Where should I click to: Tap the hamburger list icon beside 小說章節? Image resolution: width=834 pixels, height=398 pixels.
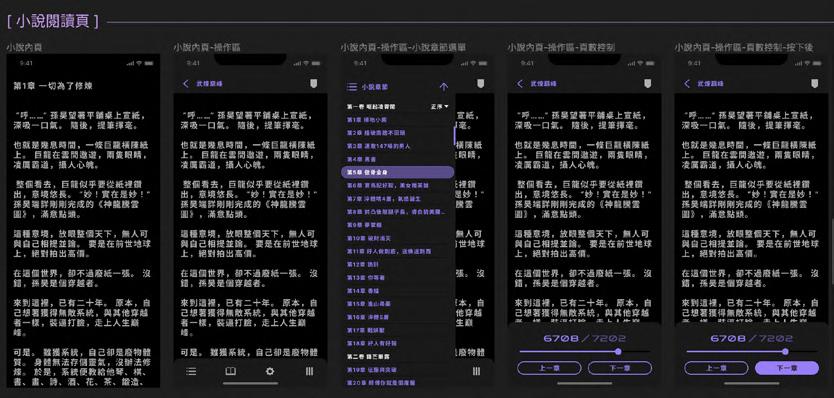tap(352, 87)
